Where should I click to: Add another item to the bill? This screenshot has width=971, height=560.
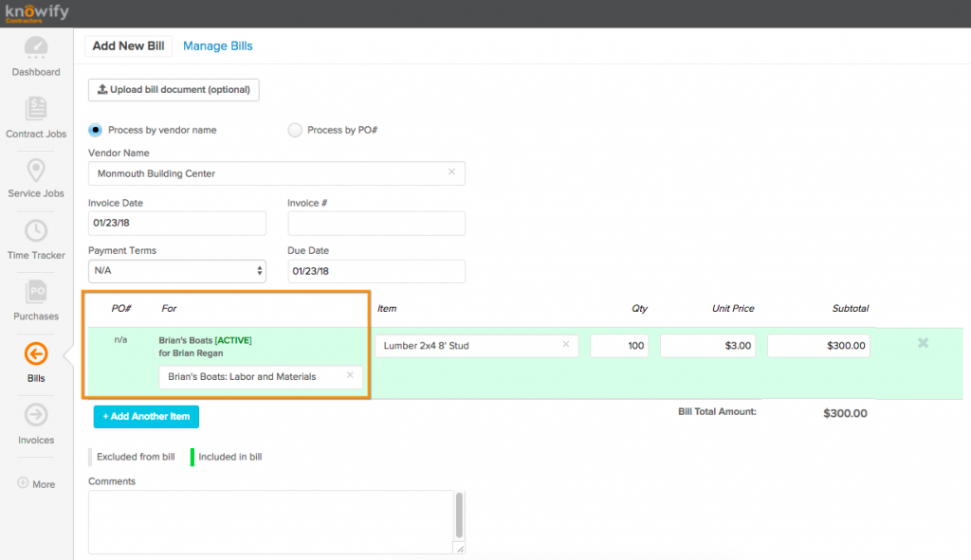tap(145, 416)
